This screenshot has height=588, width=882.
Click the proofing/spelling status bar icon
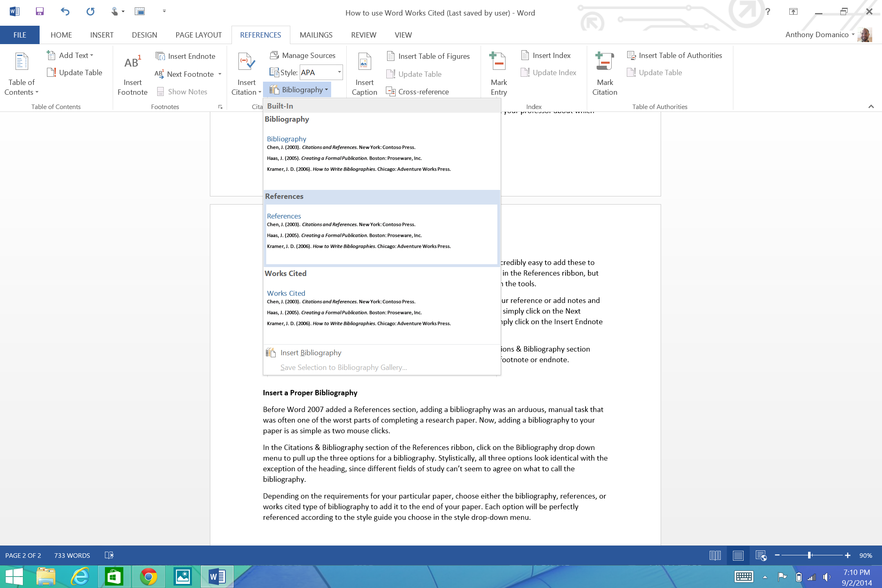pyautogui.click(x=109, y=555)
